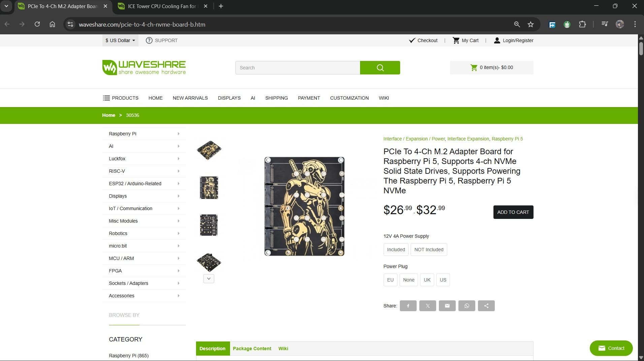Expand the Displays sidebar category

144,196
